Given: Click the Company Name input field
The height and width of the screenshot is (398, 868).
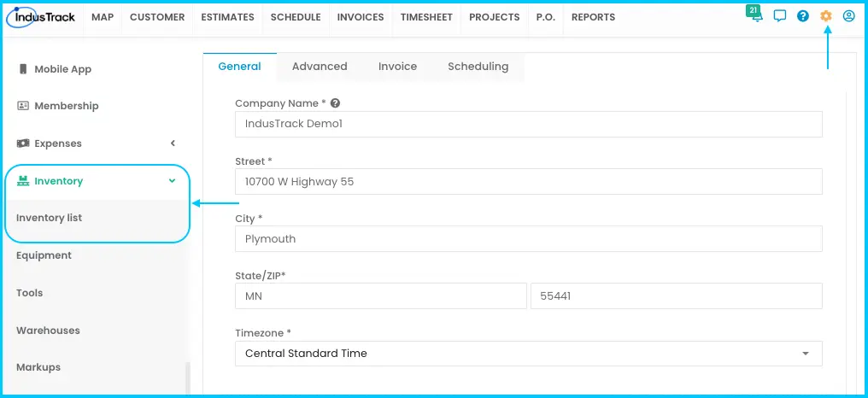Looking at the screenshot, I should (529, 124).
